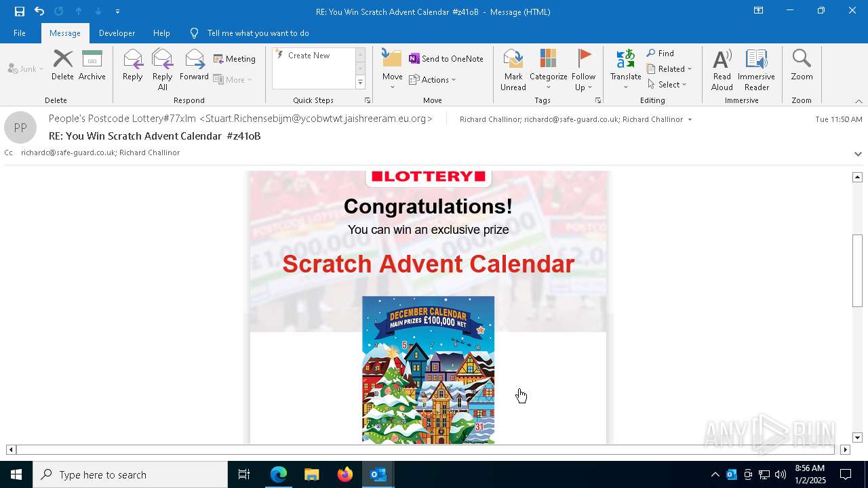
Task: Click the scroll down arrow
Action: [x=858, y=438]
